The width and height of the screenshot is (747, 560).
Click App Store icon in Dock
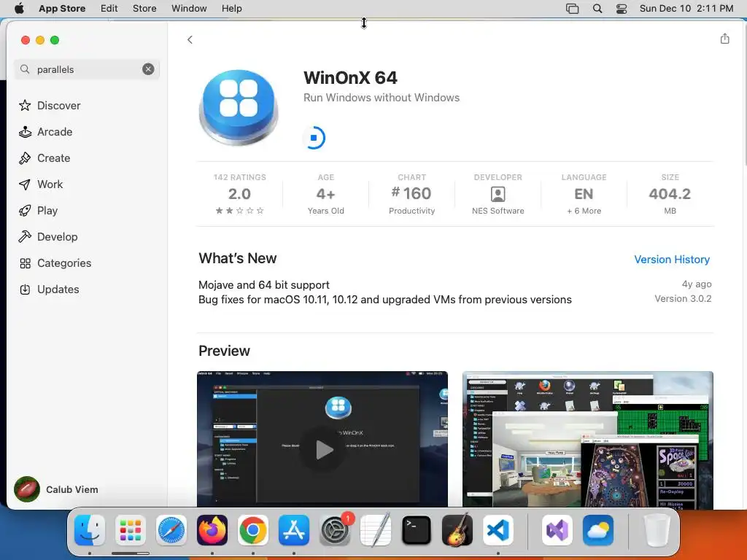tap(294, 530)
